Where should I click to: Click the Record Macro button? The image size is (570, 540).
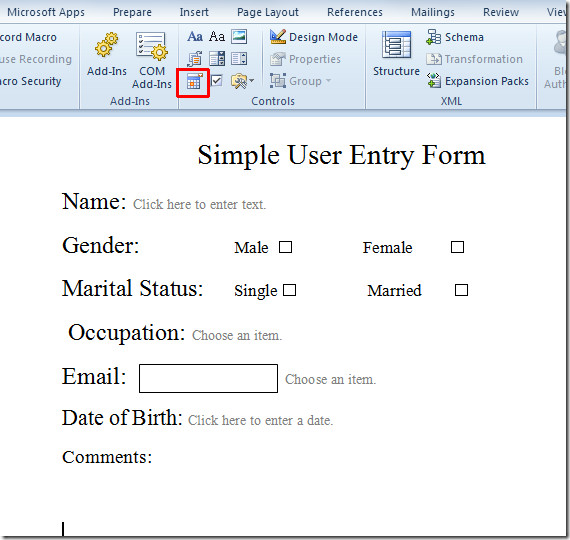(28, 37)
